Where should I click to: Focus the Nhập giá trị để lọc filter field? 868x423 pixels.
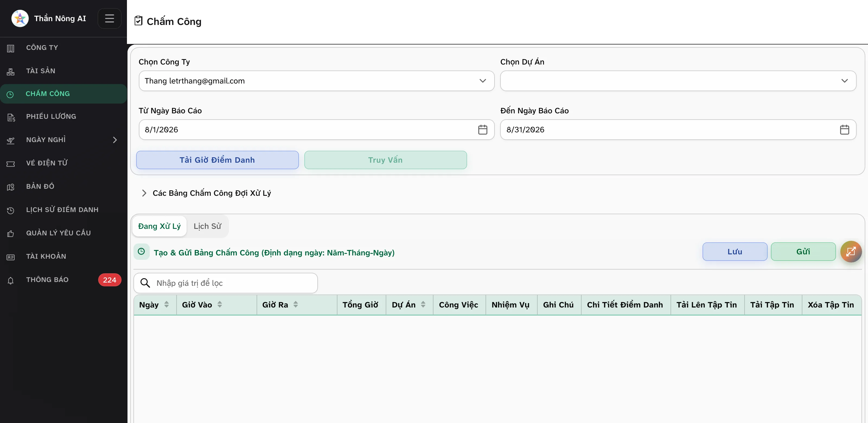[225, 283]
